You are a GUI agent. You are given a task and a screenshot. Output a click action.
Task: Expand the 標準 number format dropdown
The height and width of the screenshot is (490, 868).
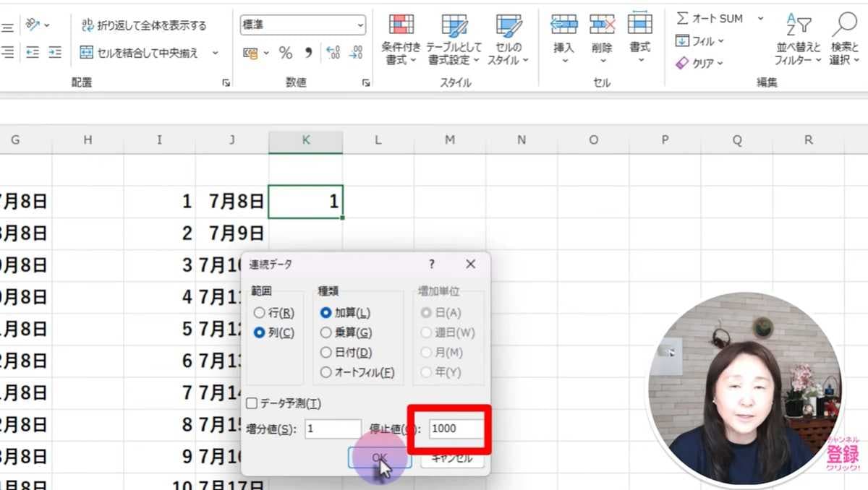[x=360, y=25]
